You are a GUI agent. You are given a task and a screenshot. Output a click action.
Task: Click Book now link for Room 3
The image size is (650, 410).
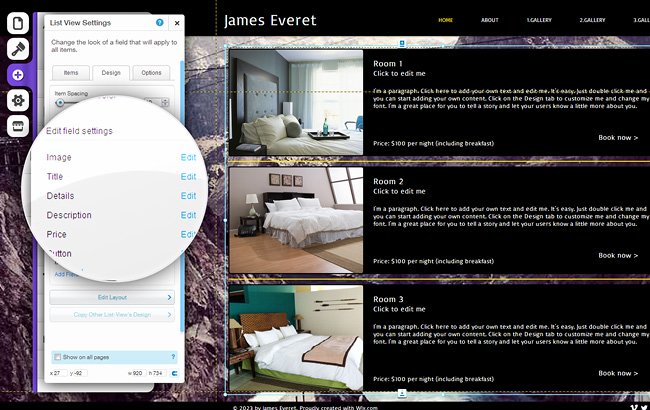click(x=618, y=373)
